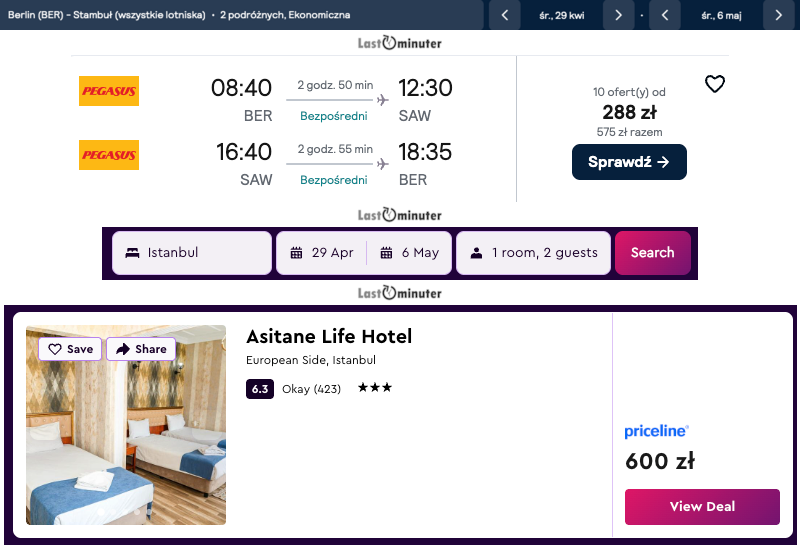
Task: Go to previous departure date before 29 kwi
Action: tap(505, 15)
